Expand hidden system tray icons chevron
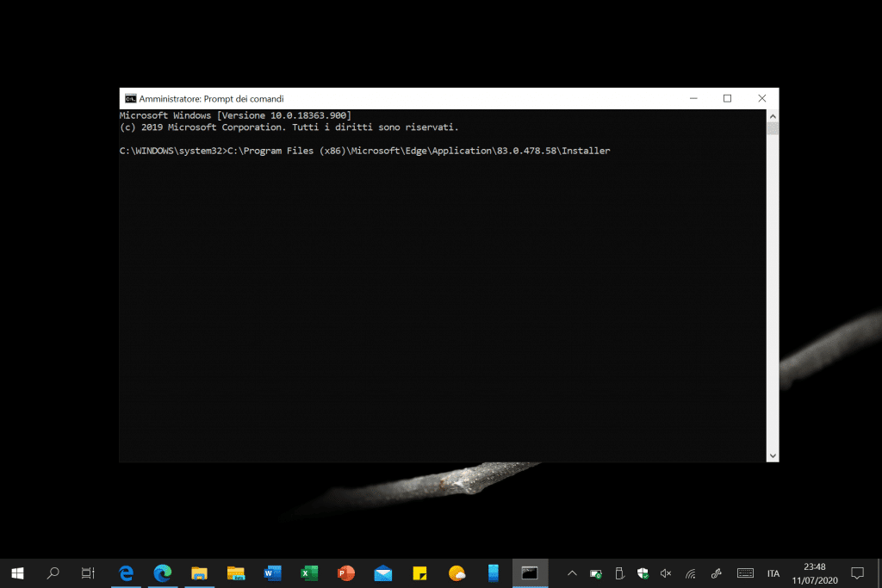Screen dimensions: 882x588 [572, 573]
